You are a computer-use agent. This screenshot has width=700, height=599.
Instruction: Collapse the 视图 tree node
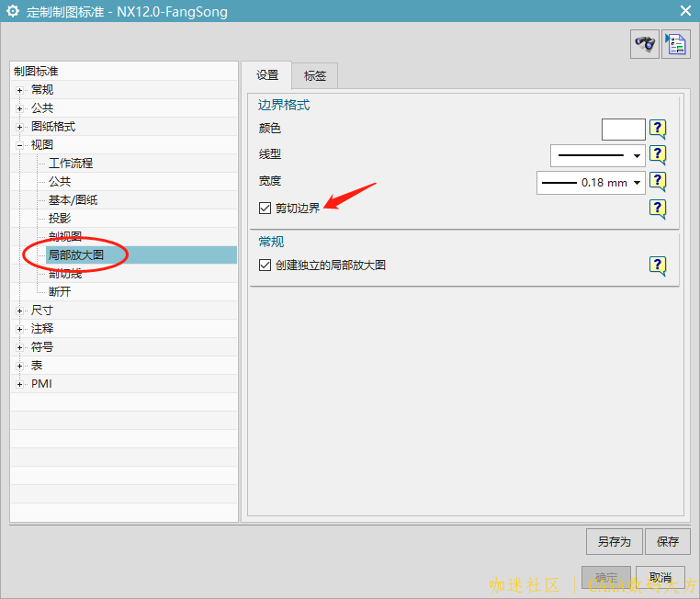click(19, 145)
